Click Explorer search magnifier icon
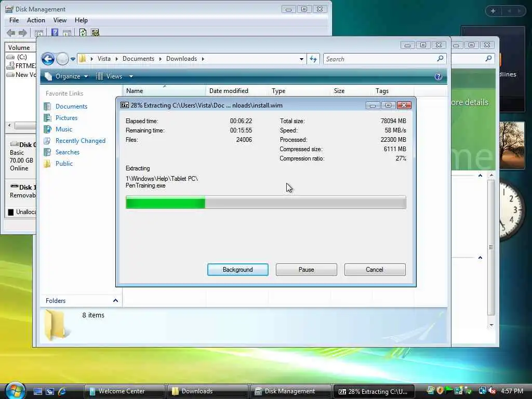The width and height of the screenshot is (532, 399). click(441, 59)
